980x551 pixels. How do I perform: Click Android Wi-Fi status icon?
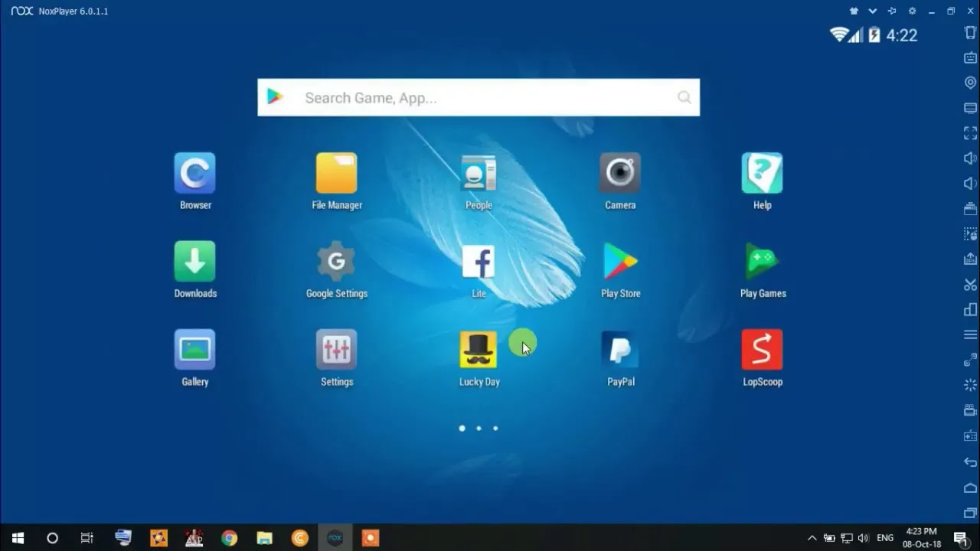tap(839, 34)
